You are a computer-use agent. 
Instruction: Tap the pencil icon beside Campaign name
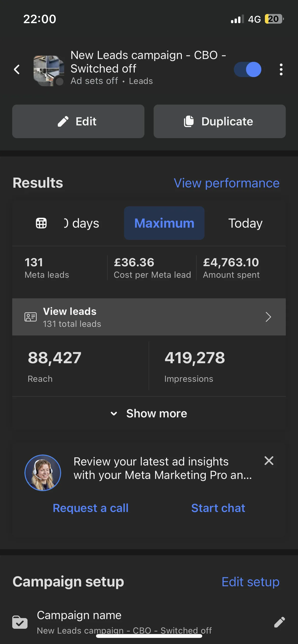(x=279, y=622)
